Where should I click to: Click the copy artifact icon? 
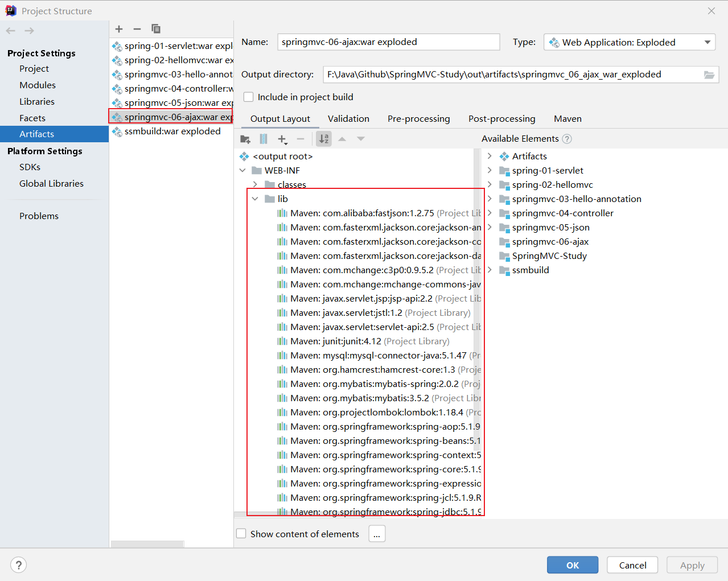coord(155,29)
